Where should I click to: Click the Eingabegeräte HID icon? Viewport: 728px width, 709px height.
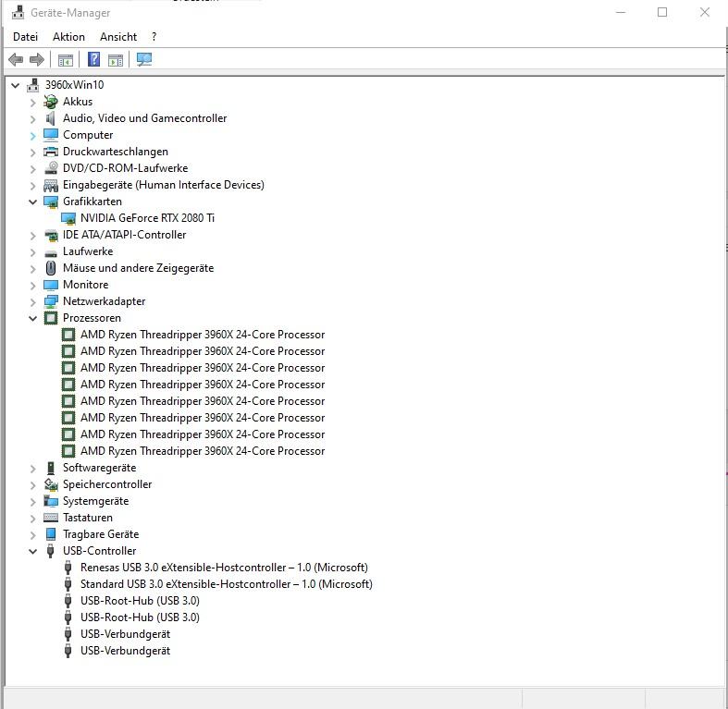coord(51,185)
